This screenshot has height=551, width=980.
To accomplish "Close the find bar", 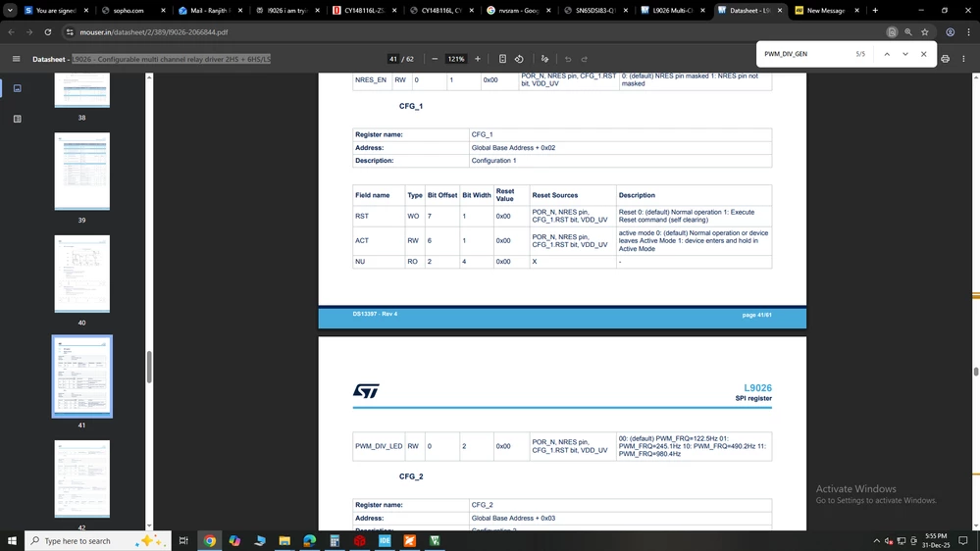I will 924,54.
